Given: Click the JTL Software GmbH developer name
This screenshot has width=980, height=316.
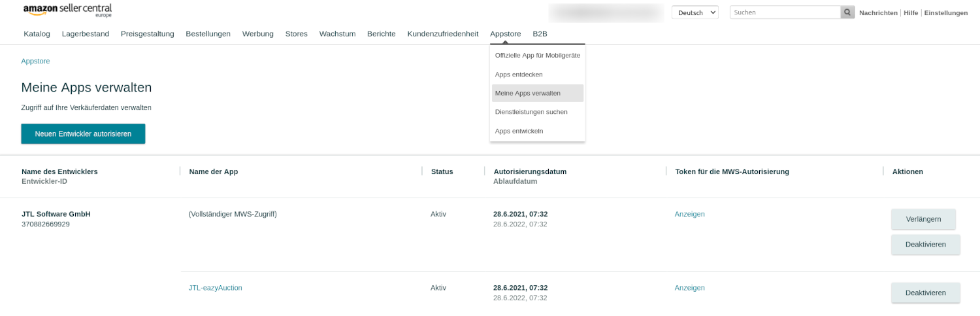Looking at the screenshot, I should pos(56,214).
